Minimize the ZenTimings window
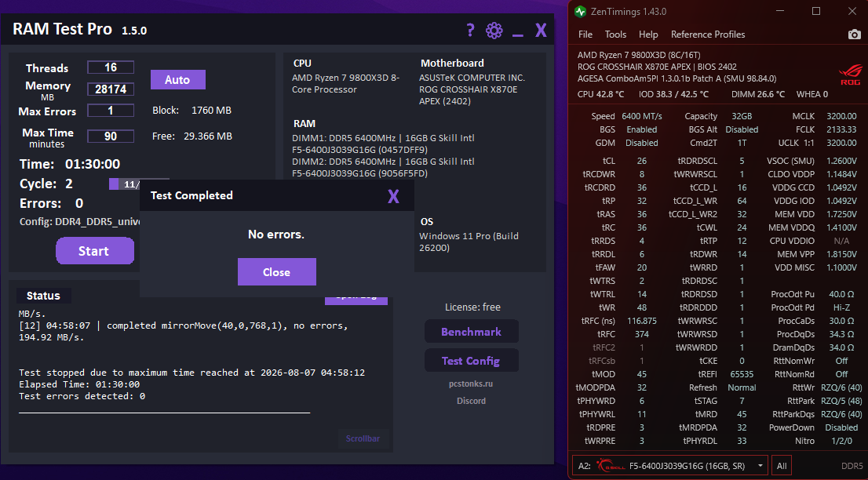 click(780, 11)
